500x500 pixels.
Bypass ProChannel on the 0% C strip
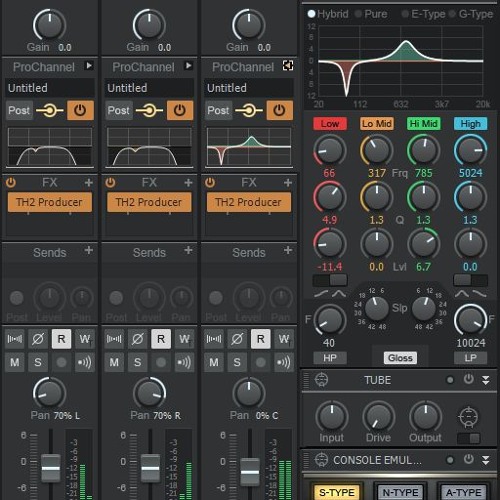coord(279,110)
